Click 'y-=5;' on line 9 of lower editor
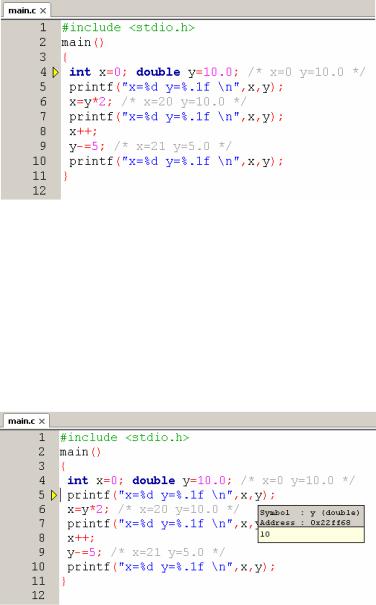Screen dimensions: 376x605 (x=85, y=553)
